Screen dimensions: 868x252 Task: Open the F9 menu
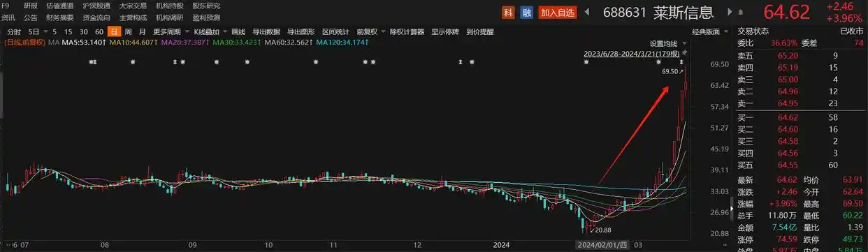tap(6, 6)
